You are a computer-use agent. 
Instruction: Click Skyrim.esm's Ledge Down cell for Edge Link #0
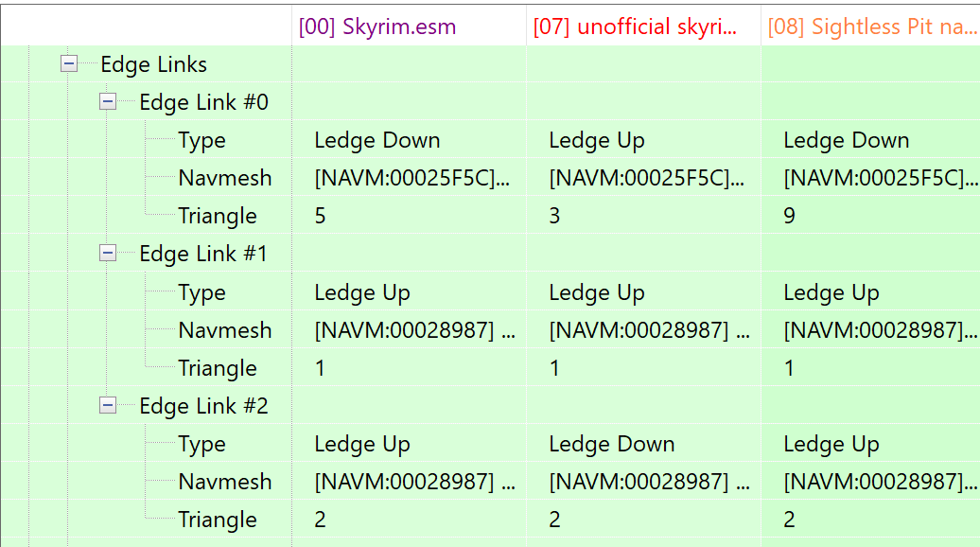coord(377,140)
